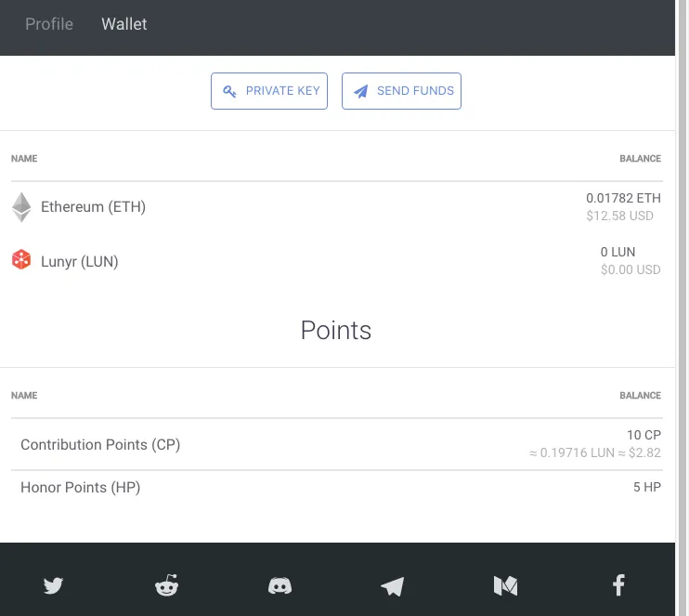Open the Discord link in the footer

click(279, 586)
